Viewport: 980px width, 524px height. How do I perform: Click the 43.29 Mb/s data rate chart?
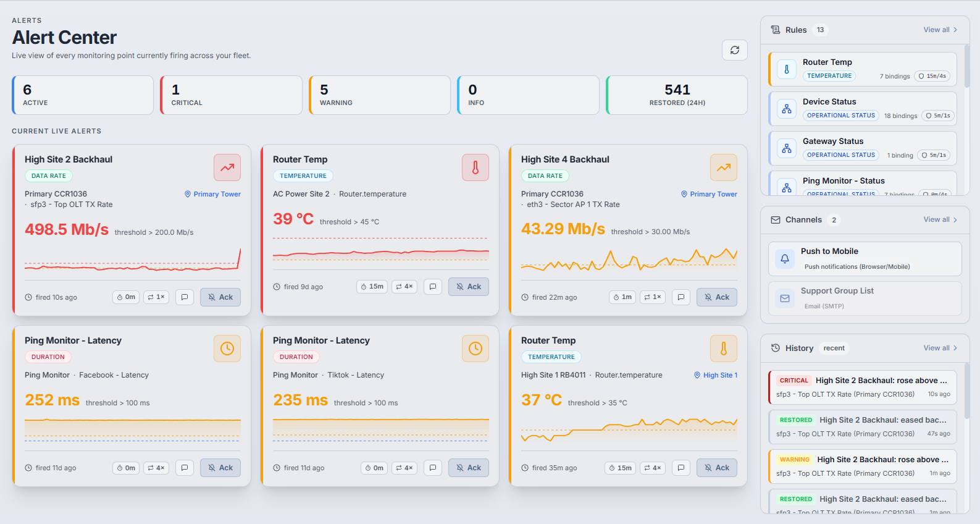click(629, 261)
